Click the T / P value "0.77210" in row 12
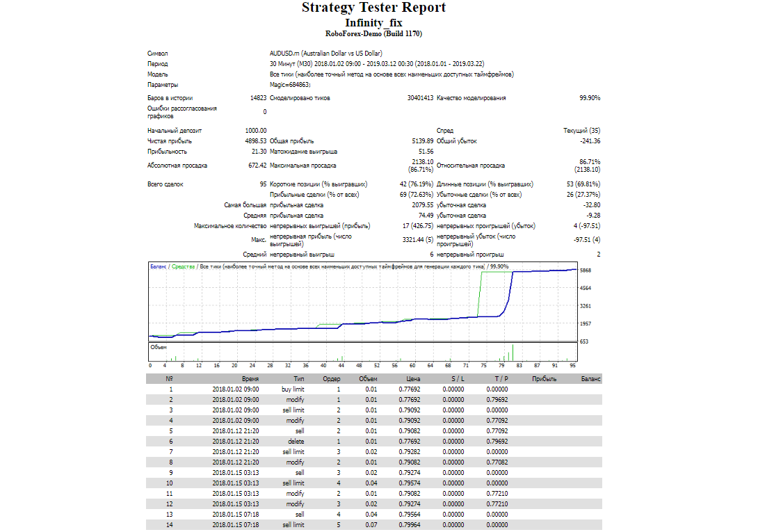Screen dimensions: 774x532 coord(497,504)
